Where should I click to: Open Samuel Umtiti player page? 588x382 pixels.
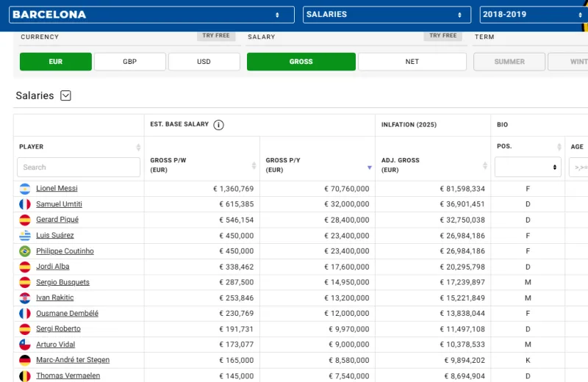click(x=59, y=204)
